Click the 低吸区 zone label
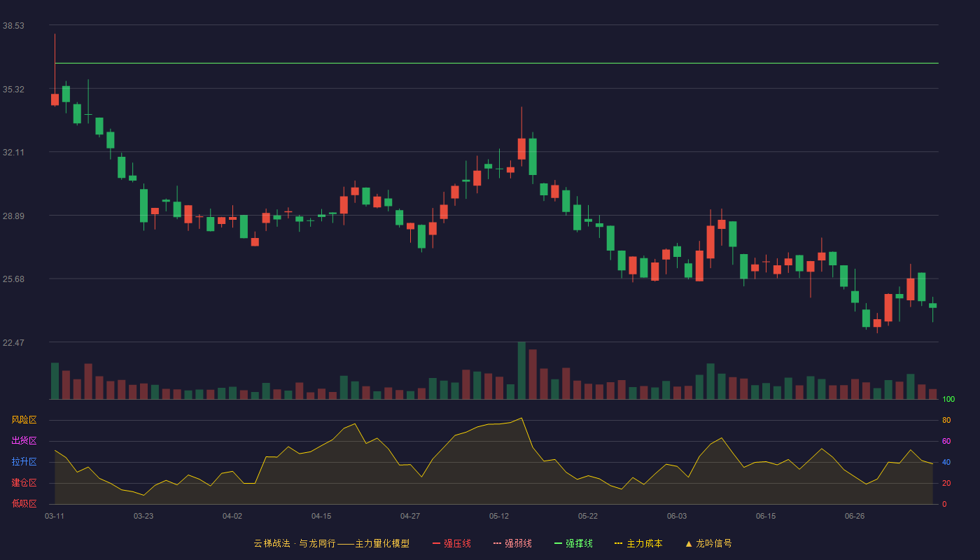 (x=24, y=504)
